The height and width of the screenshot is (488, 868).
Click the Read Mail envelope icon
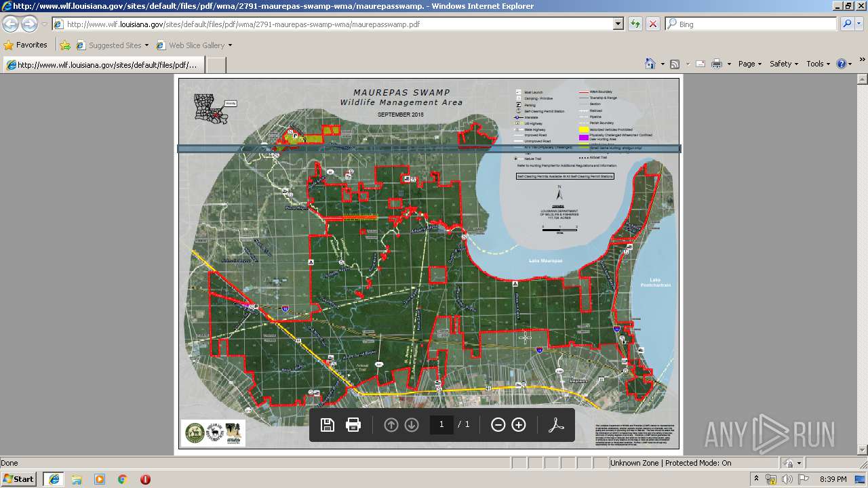700,64
